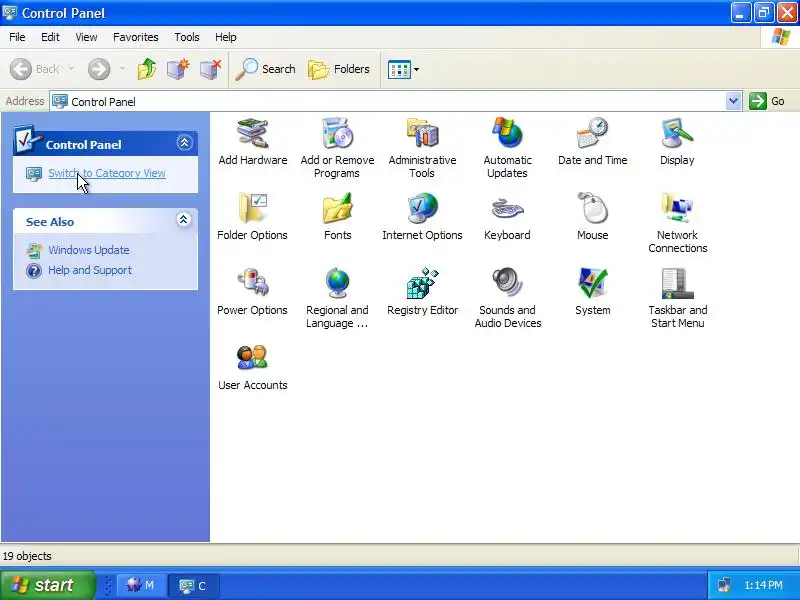This screenshot has width=800, height=600.
Task: Open Folder Options
Action: click(252, 217)
